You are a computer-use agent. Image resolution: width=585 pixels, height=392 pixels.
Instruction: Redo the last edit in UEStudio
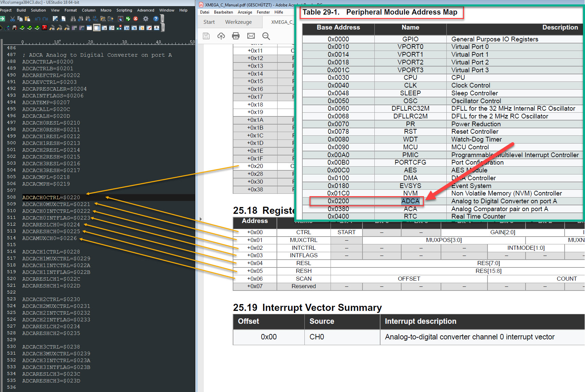pyautogui.click(x=45, y=19)
